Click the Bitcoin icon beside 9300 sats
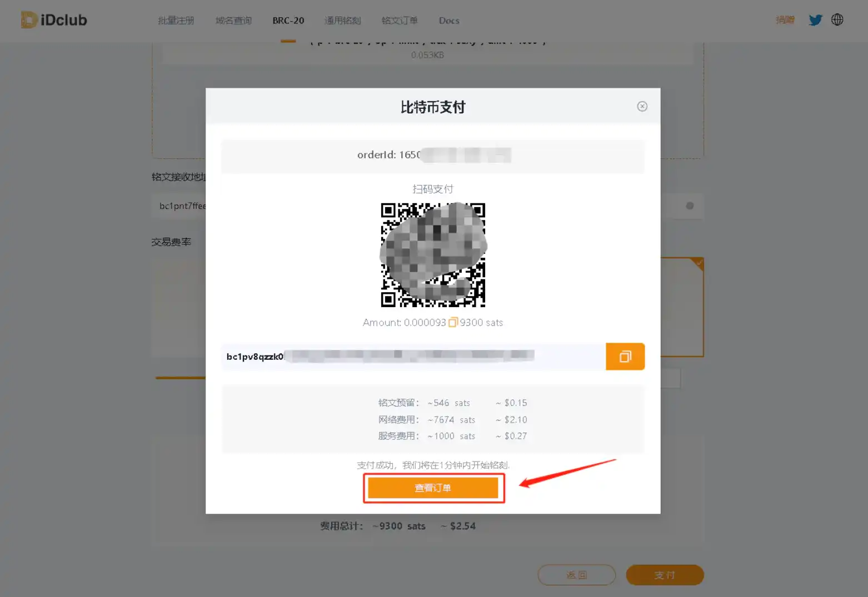Viewport: 868px width, 597px height. click(x=453, y=322)
